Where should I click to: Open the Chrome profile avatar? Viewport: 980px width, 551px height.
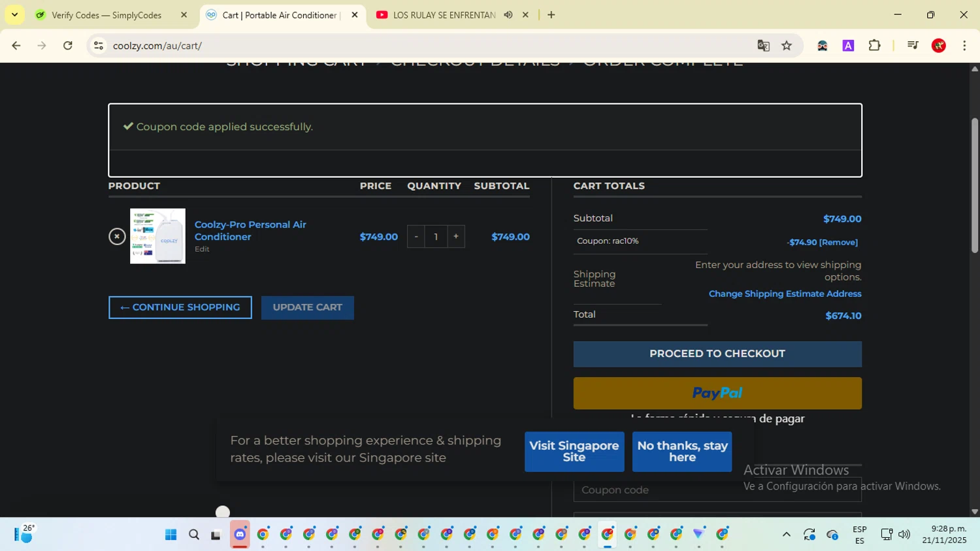939,46
